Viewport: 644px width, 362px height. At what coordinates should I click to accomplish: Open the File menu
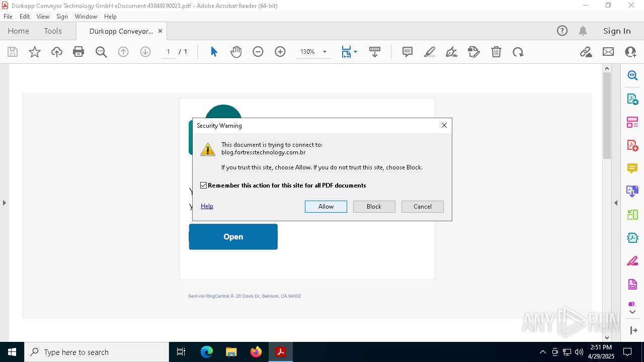pyautogui.click(x=8, y=16)
